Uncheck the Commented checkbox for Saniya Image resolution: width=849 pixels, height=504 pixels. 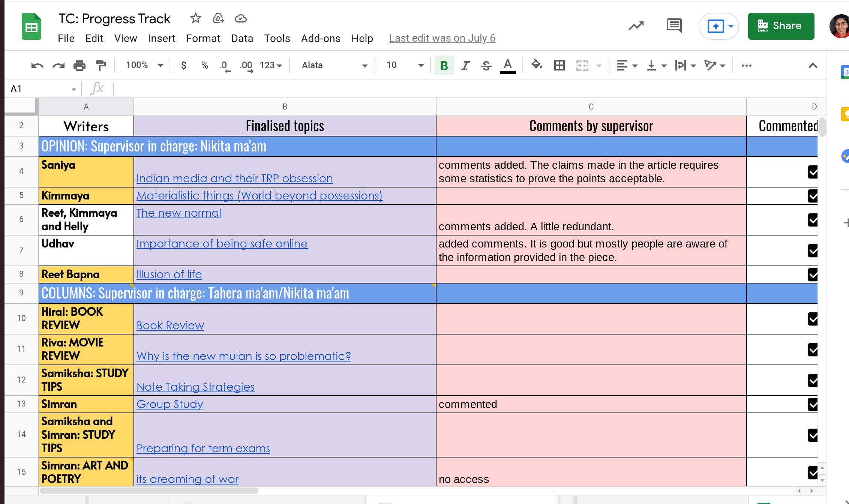[x=813, y=172]
